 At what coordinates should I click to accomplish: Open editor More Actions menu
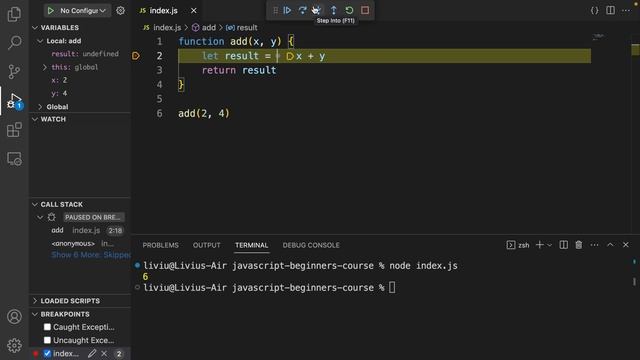pos(626,11)
